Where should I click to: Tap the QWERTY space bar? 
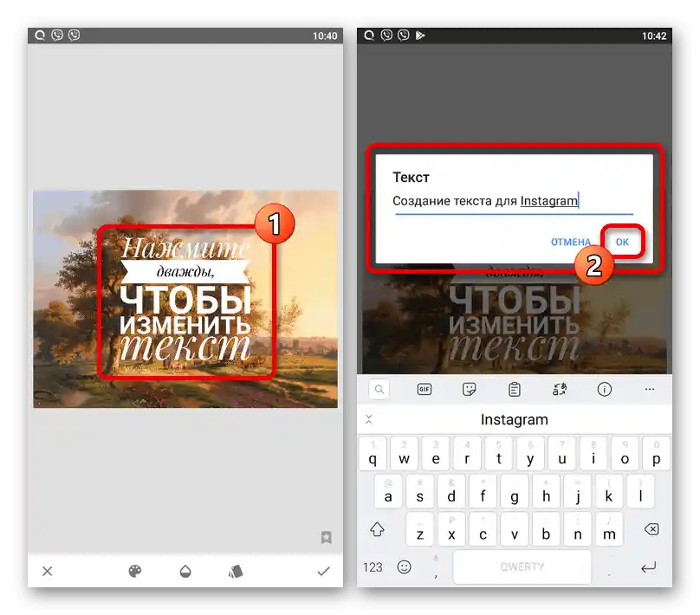click(522, 566)
